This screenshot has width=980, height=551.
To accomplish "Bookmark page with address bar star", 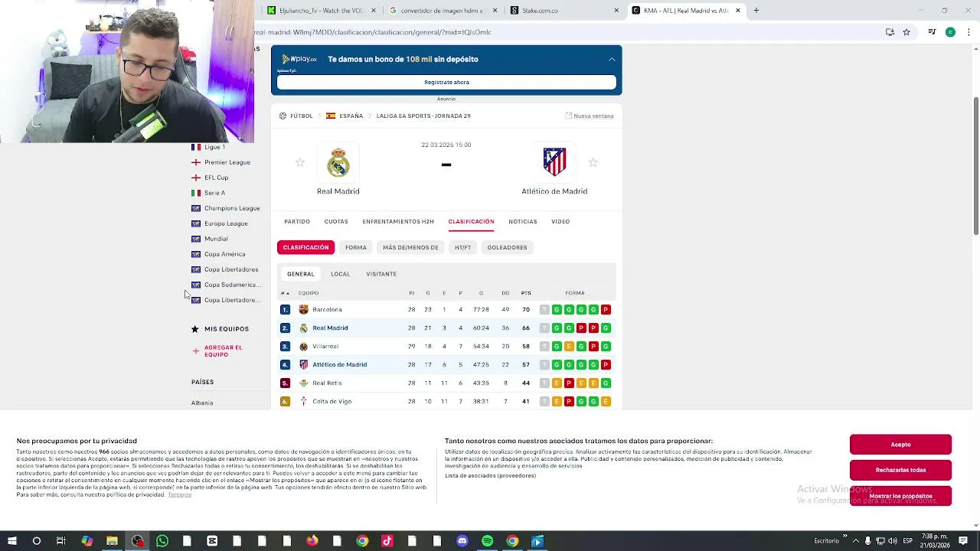I will point(906,32).
